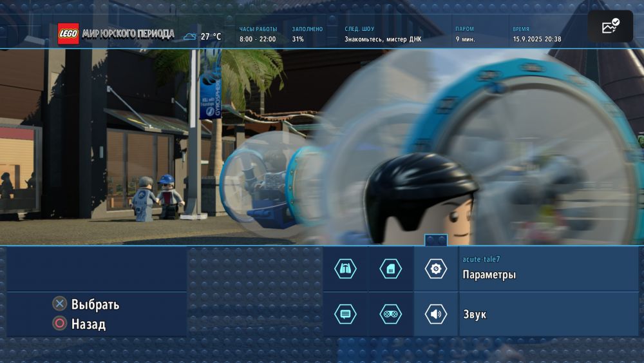The image size is (644, 363).
Task: Open the park gate hexagon icon
Action: pos(345,269)
